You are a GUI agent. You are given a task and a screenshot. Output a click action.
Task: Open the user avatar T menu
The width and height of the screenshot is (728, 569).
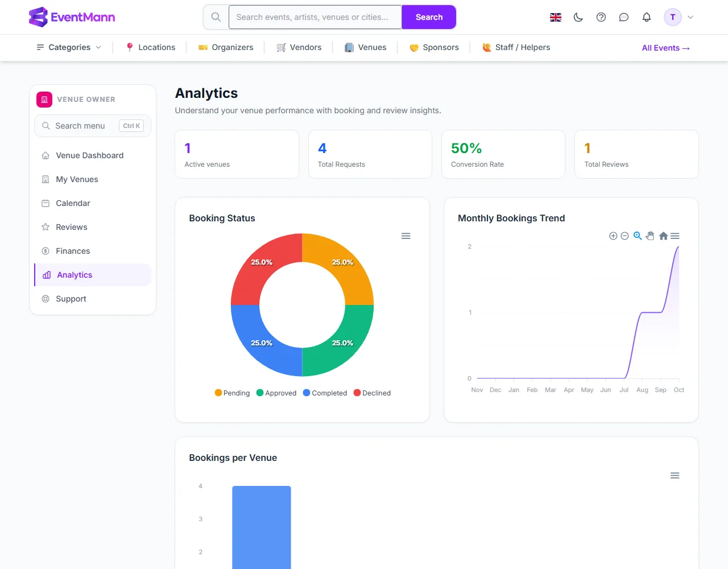(679, 17)
